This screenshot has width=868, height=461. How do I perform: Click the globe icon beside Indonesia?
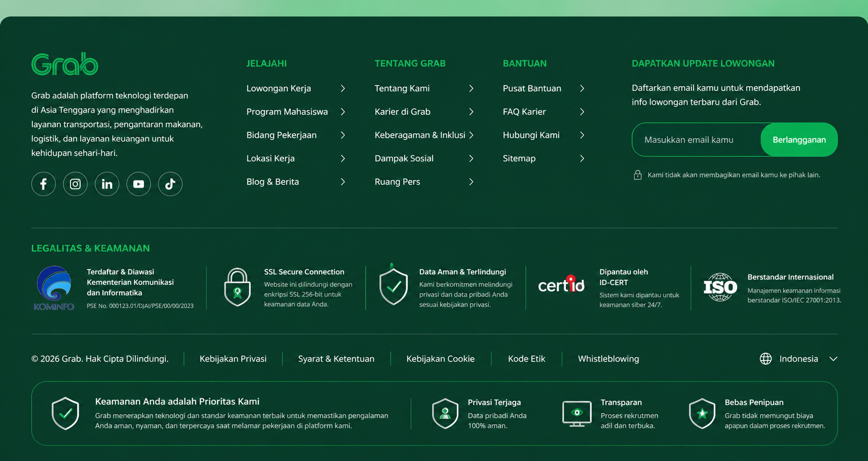766,359
